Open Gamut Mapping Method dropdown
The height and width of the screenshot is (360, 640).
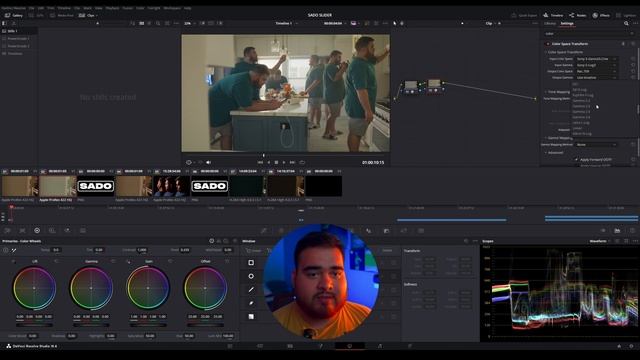(x=596, y=144)
